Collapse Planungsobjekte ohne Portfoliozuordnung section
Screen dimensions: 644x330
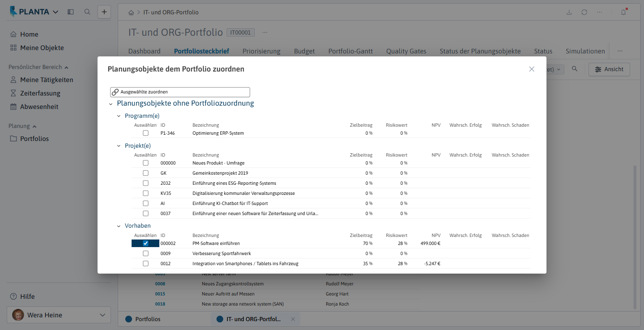(111, 104)
